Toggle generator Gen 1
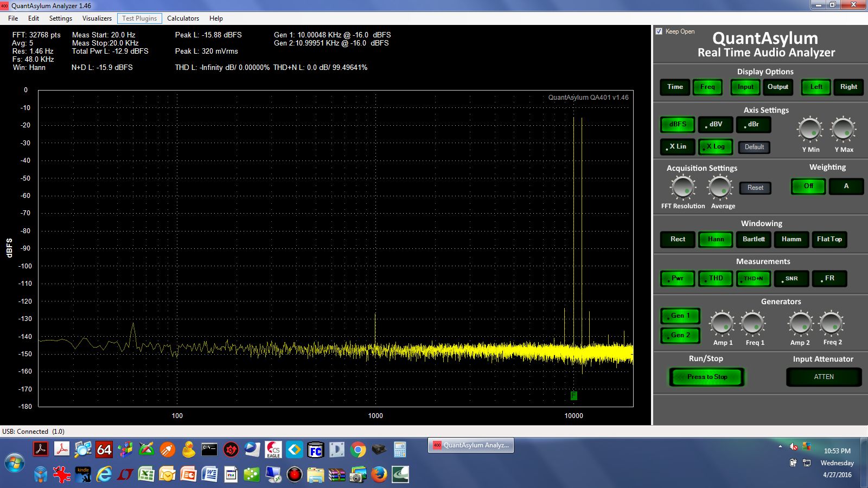This screenshot has width=868, height=488. click(680, 316)
